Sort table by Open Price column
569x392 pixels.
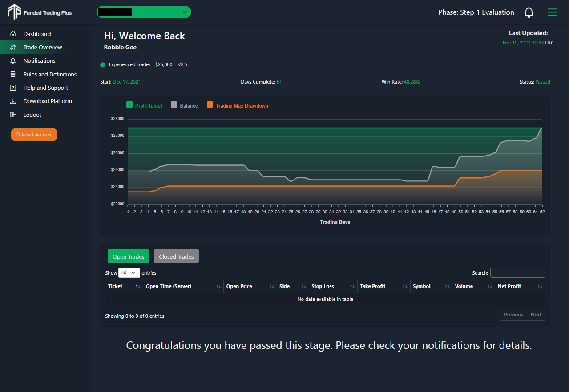250,286
